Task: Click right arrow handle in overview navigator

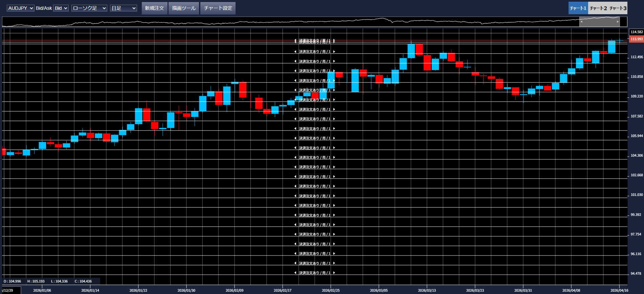Action: click(618, 22)
